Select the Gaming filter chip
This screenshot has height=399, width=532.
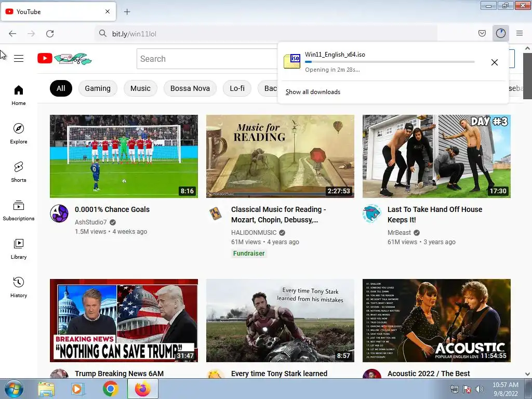tap(98, 88)
